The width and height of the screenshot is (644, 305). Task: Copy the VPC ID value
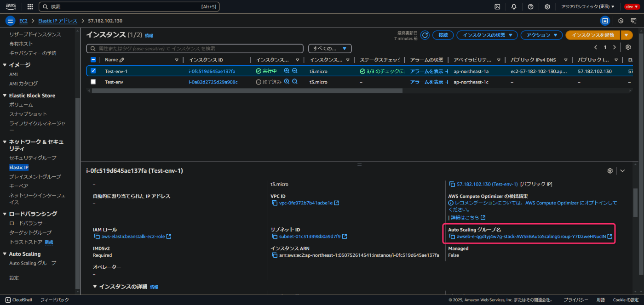pyautogui.click(x=274, y=203)
